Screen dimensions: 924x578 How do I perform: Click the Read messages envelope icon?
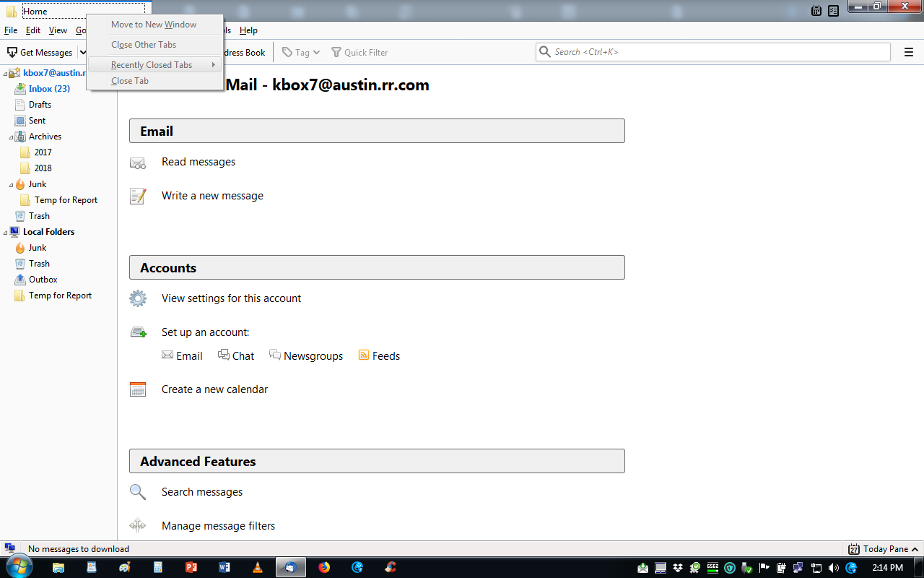click(x=138, y=163)
